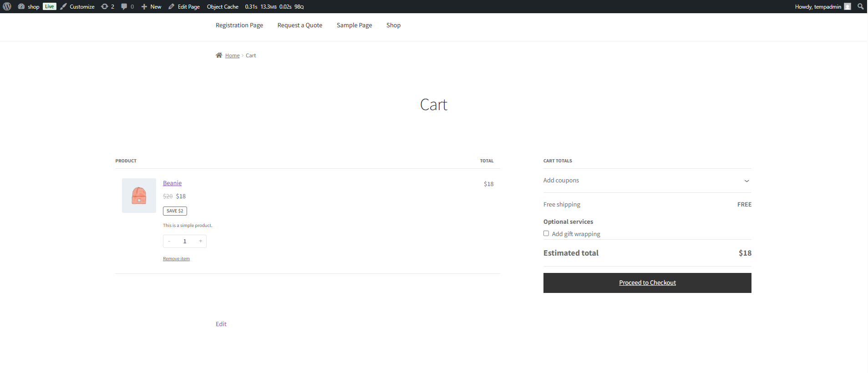Open the query monitor stats entry
The image size is (868, 373).
pyautogui.click(x=274, y=6)
